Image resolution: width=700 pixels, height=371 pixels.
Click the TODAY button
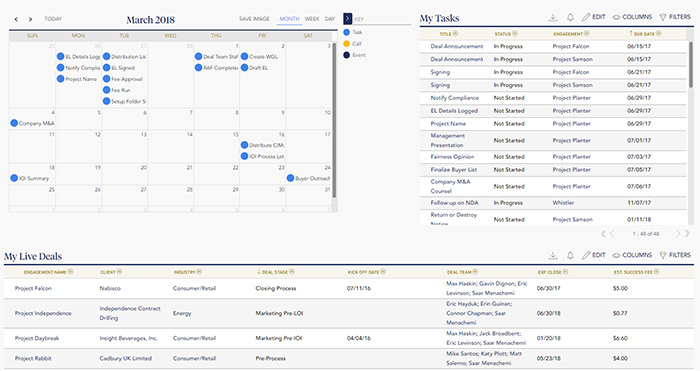(53, 19)
